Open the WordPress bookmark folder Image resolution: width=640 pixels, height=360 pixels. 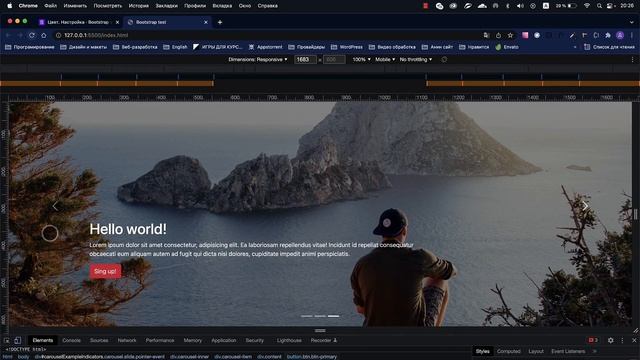click(347, 47)
